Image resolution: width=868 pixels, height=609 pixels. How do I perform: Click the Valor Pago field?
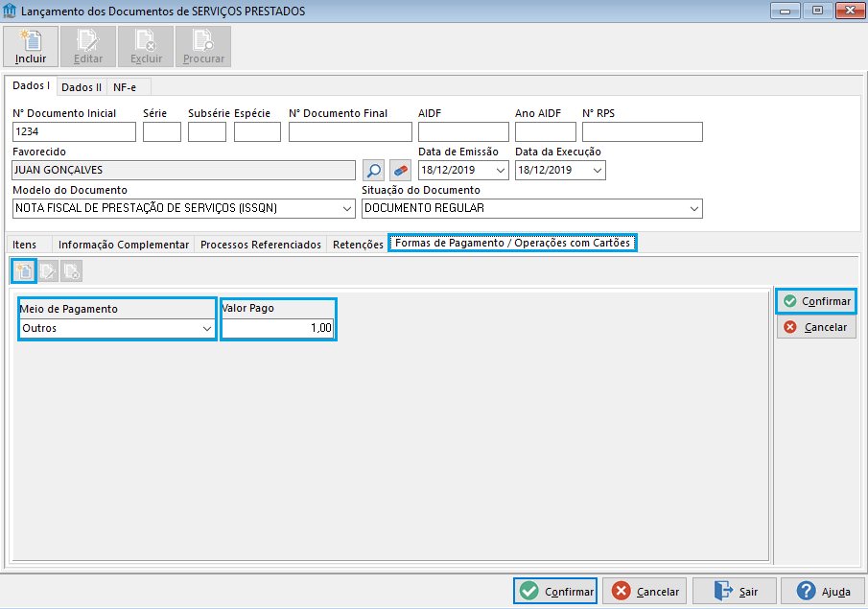(278, 328)
